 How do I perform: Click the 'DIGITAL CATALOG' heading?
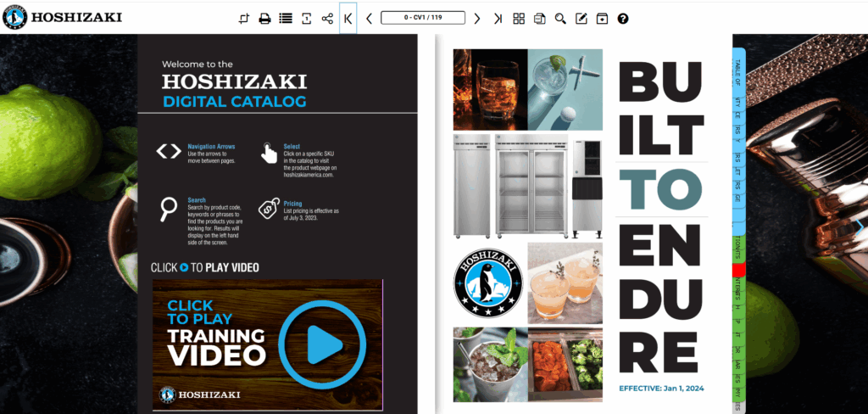click(234, 102)
